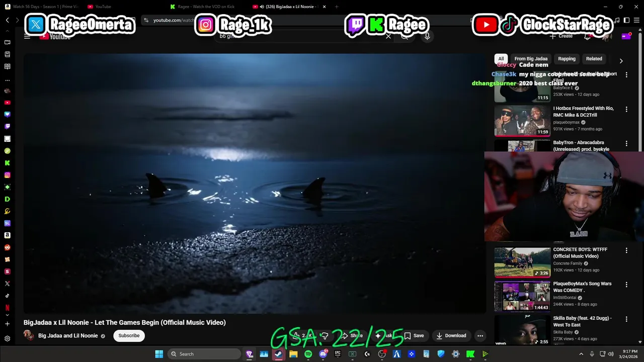Open Windows Start menu

pyautogui.click(x=159, y=354)
